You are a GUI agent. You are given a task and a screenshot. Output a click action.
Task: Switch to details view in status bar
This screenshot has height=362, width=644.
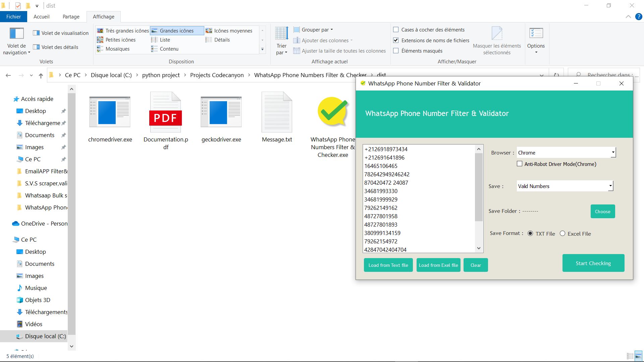(630, 356)
